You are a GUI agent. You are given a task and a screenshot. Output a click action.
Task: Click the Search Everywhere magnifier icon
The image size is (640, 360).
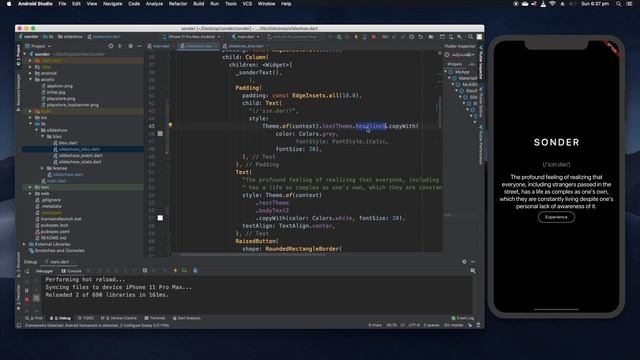[x=471, y=37]
